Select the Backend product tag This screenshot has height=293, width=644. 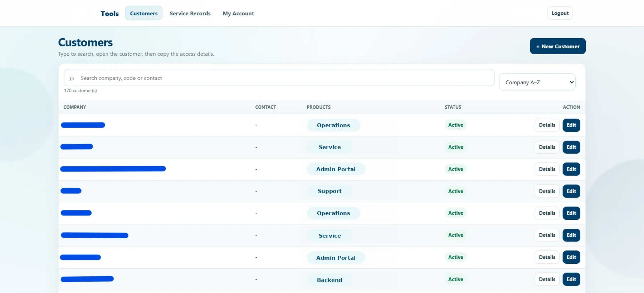(330, 280)
